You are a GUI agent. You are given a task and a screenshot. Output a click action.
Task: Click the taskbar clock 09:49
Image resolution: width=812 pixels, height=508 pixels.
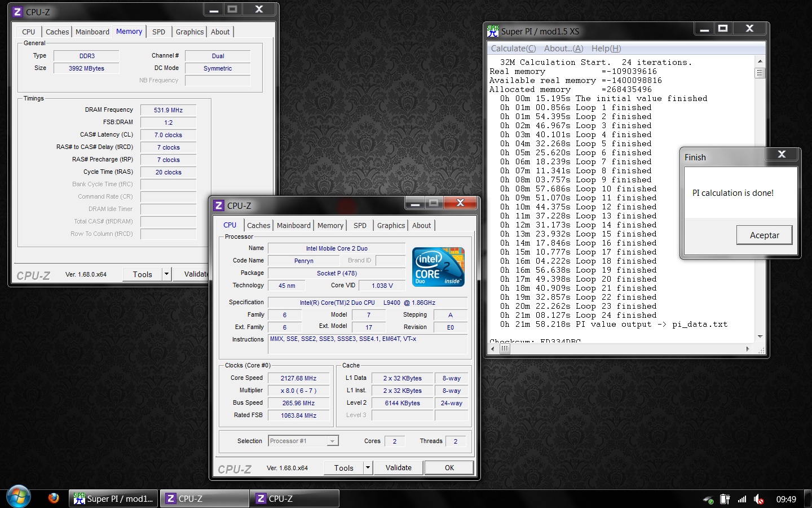pos(786,499)
